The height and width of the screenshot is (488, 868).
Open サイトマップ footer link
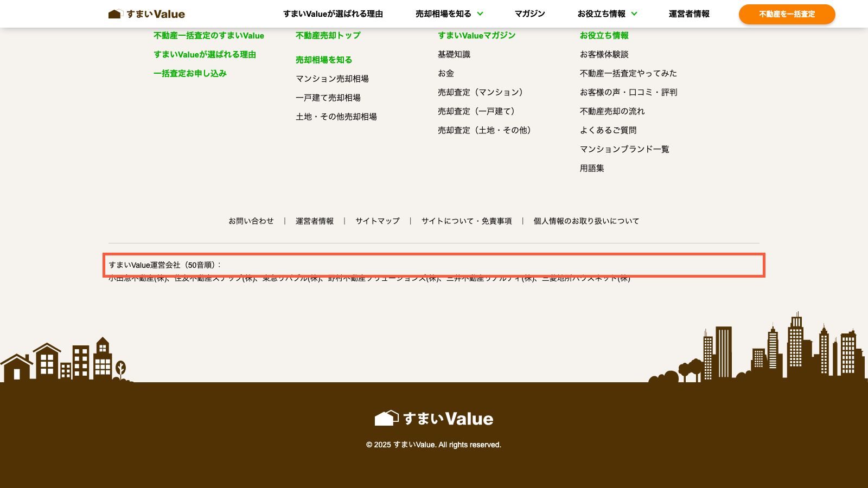click(378, 221)
